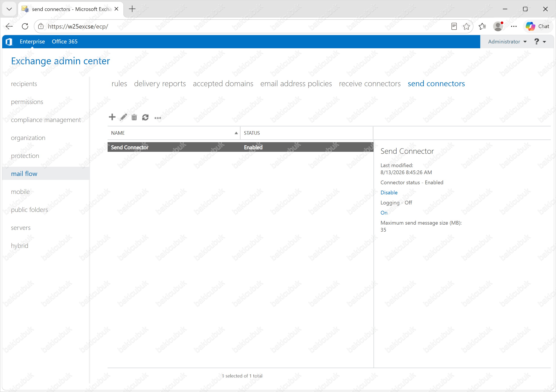The image size is (556, 392).
Task: Click the 'Logging - Off' text
Action: point(396,203)
